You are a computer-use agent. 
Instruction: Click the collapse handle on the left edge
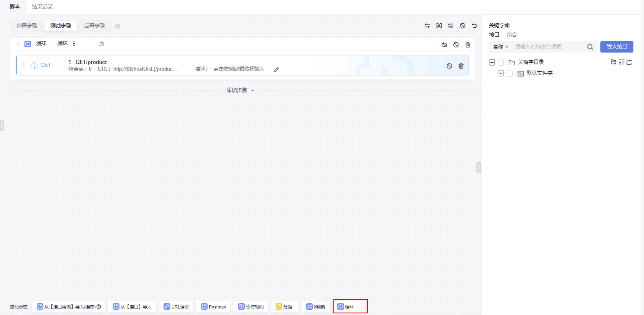coord(2,125)
